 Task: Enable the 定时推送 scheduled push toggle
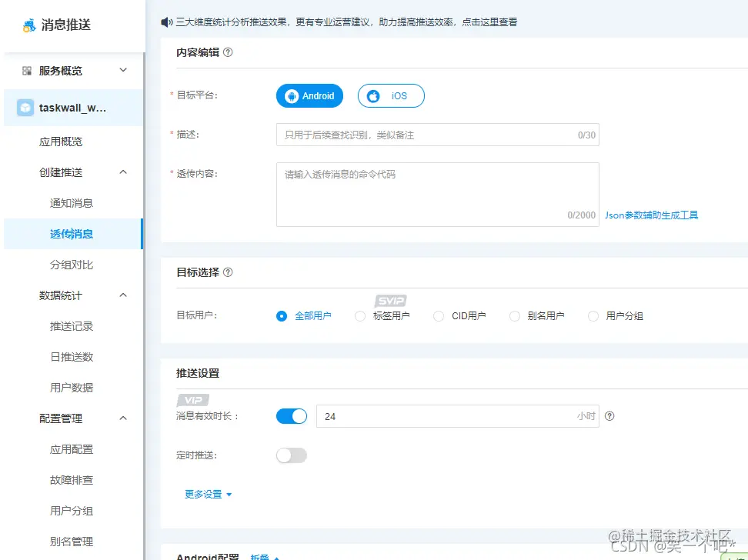coord(291,455)
